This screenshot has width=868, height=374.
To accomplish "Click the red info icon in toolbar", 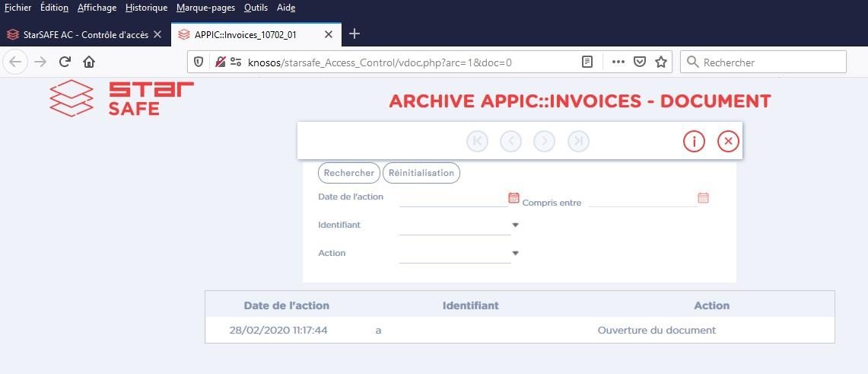I will tap(694, 141).
